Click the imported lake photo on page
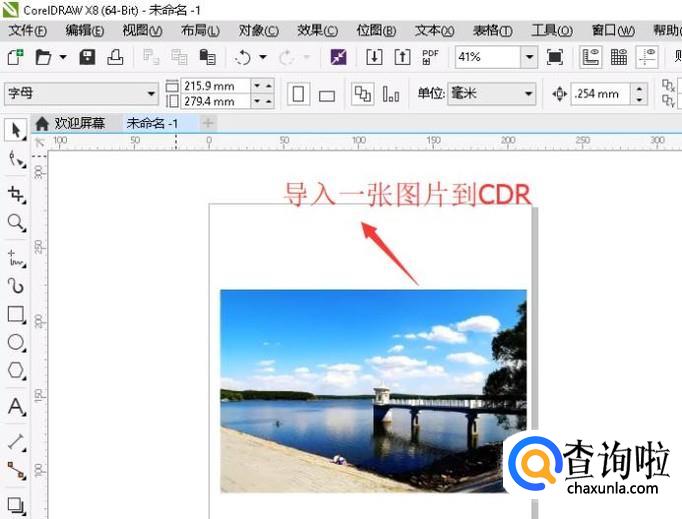Viewport: 682px width, 519px height. tap(373, 391)
